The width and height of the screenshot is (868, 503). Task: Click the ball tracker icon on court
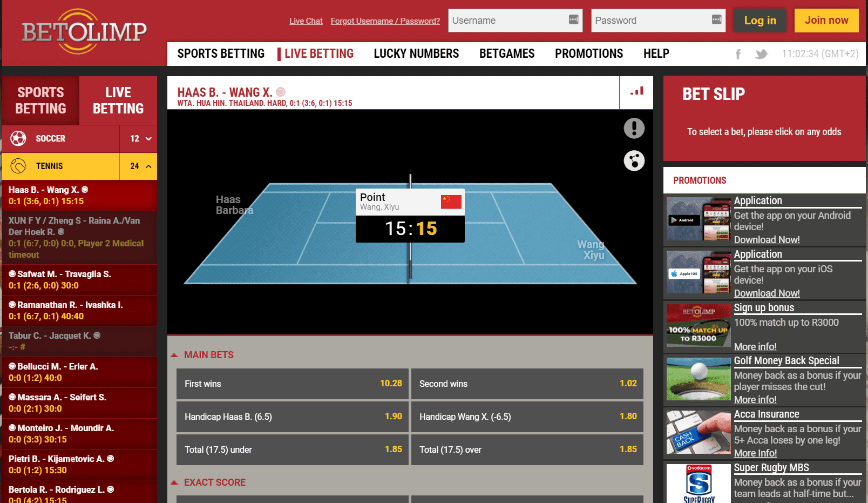[x=634, y=160]
